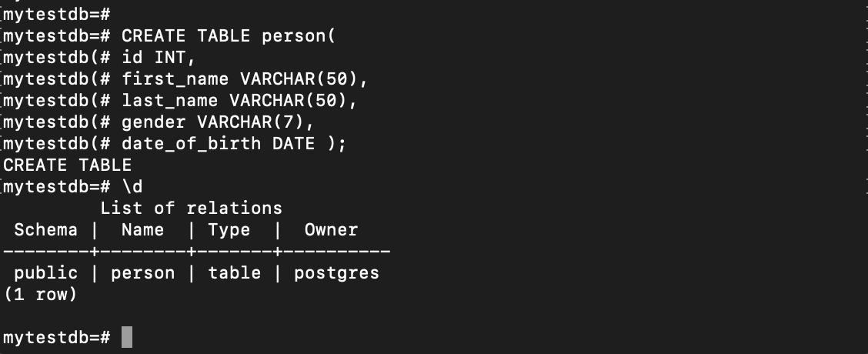Click 'date_of_birth DATE );' text
This screenshot has width=868, height=354.
coord(234,143)
